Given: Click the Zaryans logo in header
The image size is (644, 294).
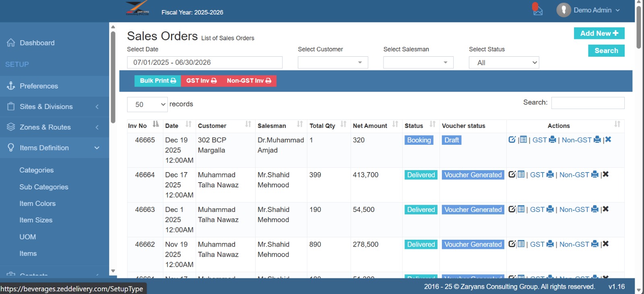Looking at the screenshot, I should point(137,8).
